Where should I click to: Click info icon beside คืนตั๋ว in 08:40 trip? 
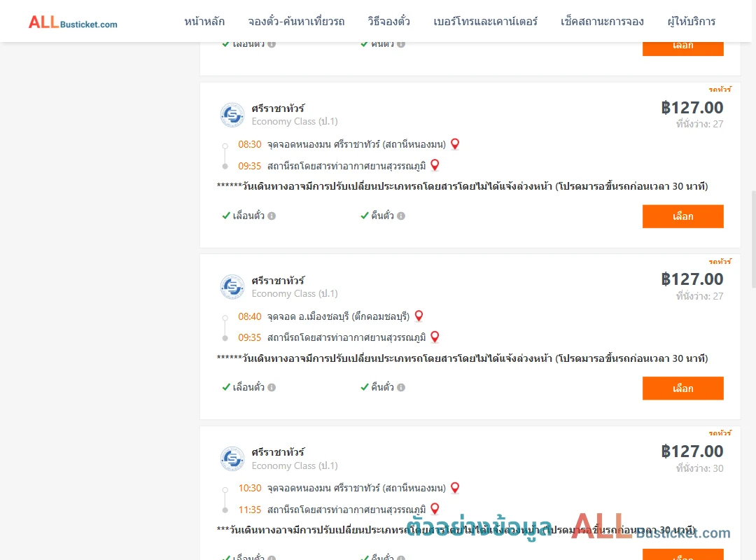[401, 387]
